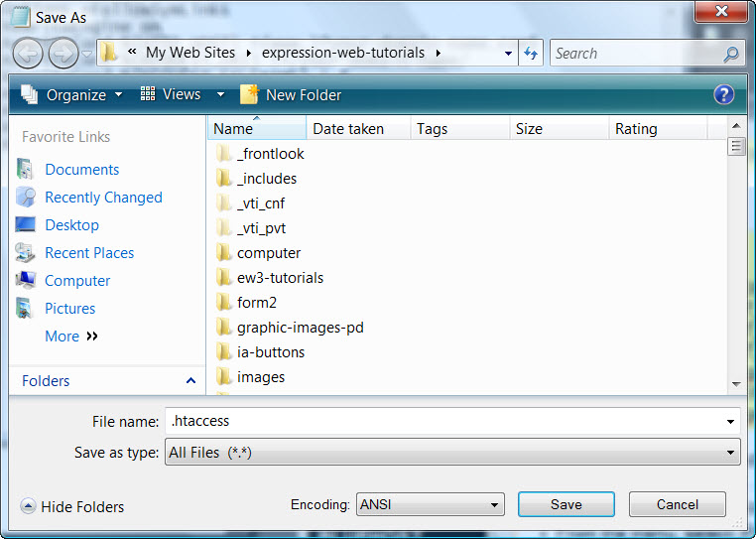The width and height of the screenshot is (756, 539).
Task: Click the folder icon next to form2
Action: point(223,302)
